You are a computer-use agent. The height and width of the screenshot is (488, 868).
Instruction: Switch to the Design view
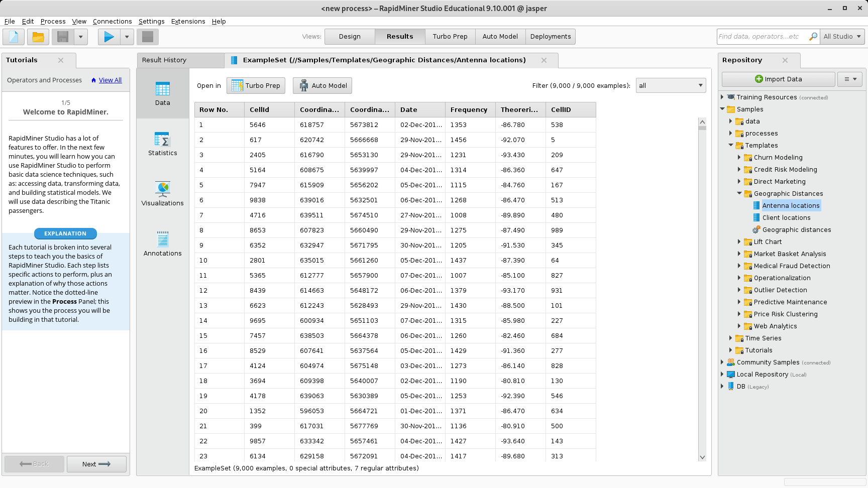(350, 36)
